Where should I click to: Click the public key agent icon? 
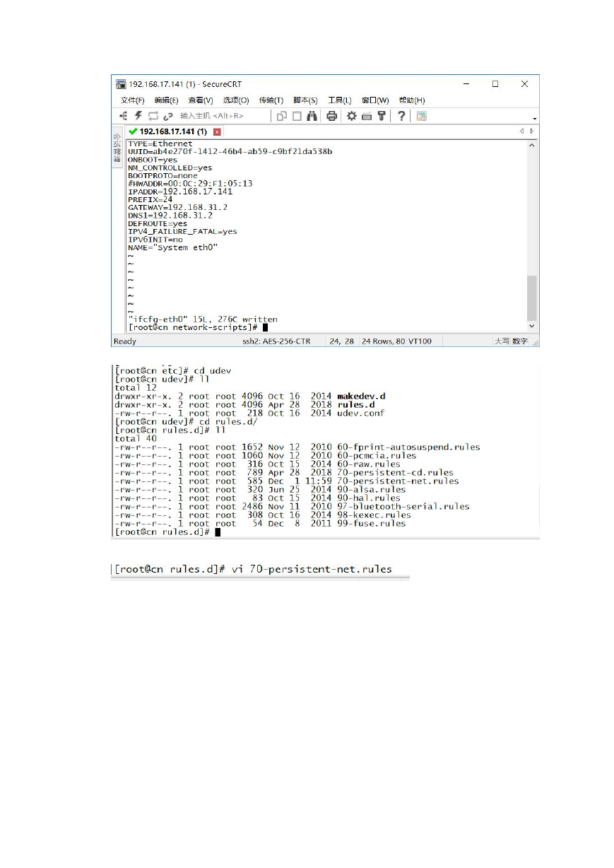click(382, 116)
